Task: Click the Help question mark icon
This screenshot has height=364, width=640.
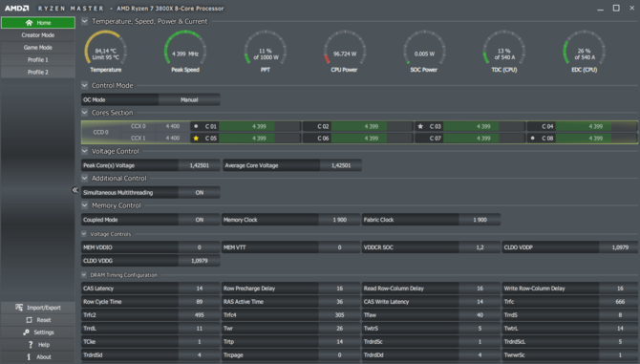Action: click(31, 345)
